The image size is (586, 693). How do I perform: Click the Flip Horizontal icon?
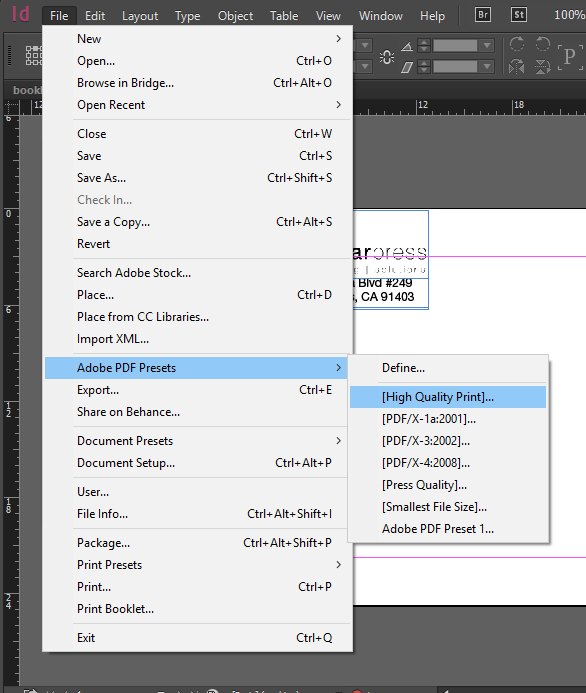[517, 67]
